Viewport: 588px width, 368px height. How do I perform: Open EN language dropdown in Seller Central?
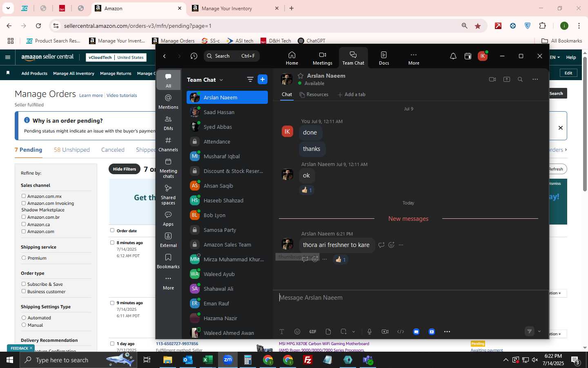[x=555, y=57]
